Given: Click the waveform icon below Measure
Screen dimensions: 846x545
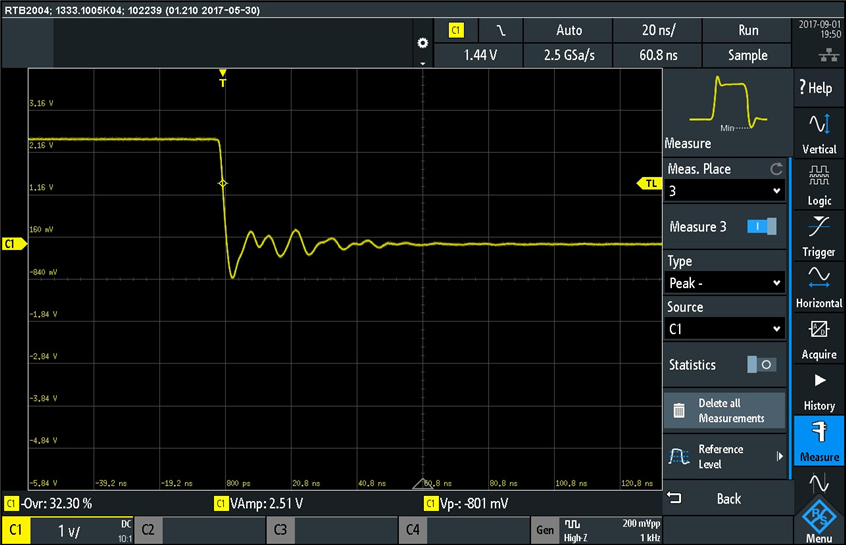Looking at the screenshot, I should click(x=818, y=482).
